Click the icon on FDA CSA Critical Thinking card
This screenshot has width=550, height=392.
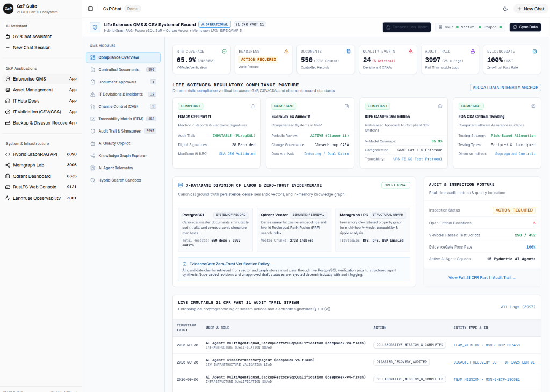tap(533, 106)
